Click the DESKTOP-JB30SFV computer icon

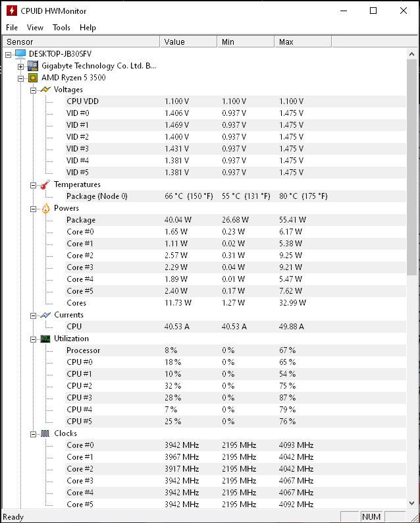[20, 54]
